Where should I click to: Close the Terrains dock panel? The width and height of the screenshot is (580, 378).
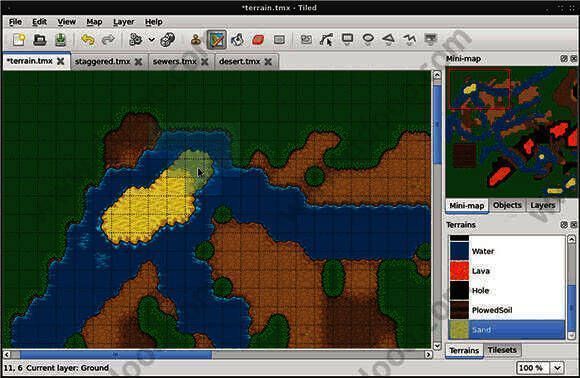(573, 225)
